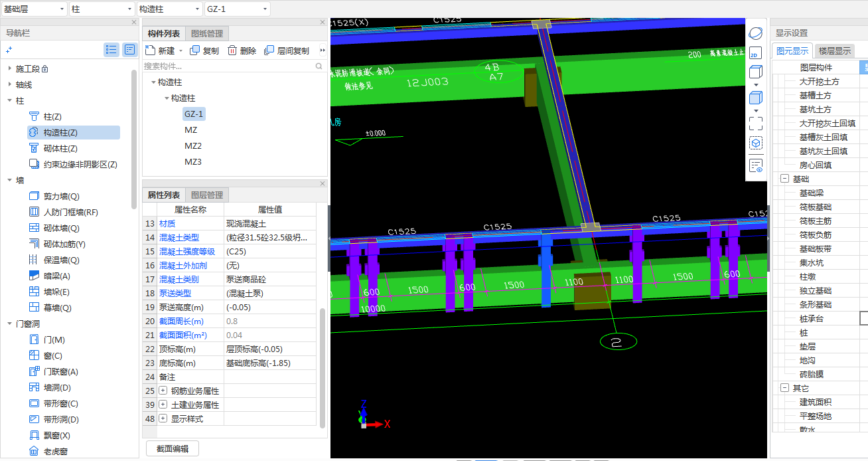This screenshot has width=868, height=461.
Task: Click the wireframe cube view icon
Action: click(755, 72)
